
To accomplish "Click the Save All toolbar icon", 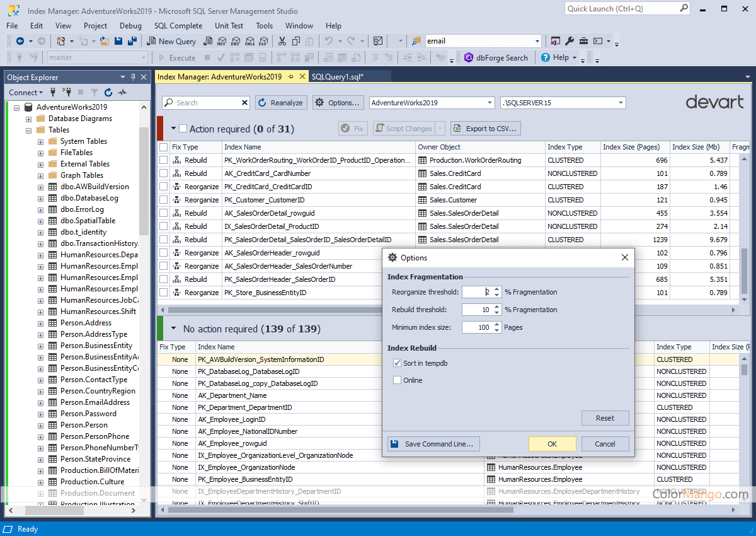I will [132, 41].
